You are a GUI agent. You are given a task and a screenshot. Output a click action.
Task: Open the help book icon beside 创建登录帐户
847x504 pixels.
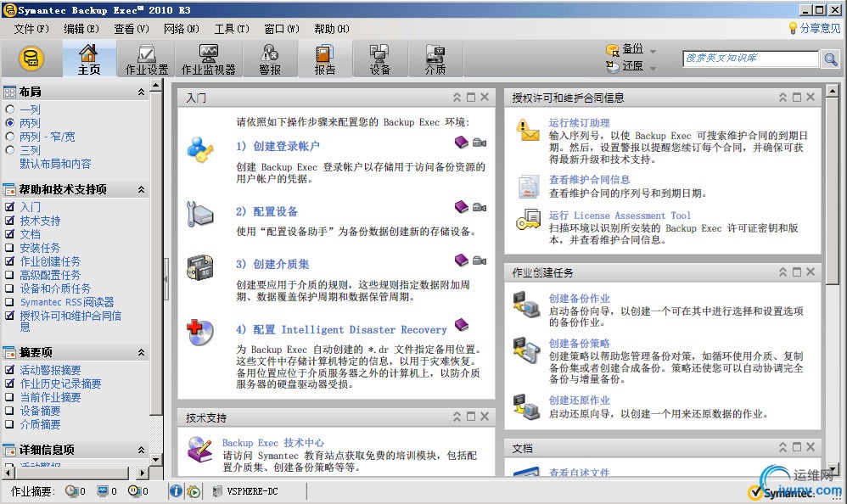click(x=462, y=142)
